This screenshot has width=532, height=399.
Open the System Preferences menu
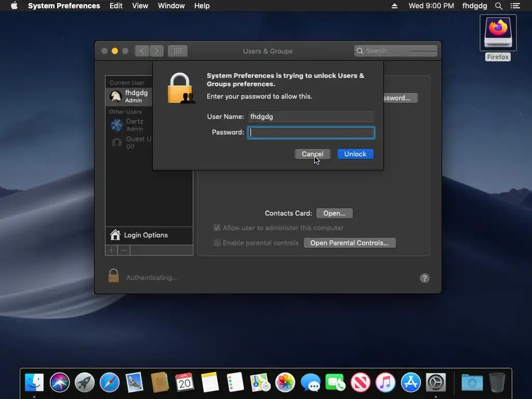tap(64, 6)
